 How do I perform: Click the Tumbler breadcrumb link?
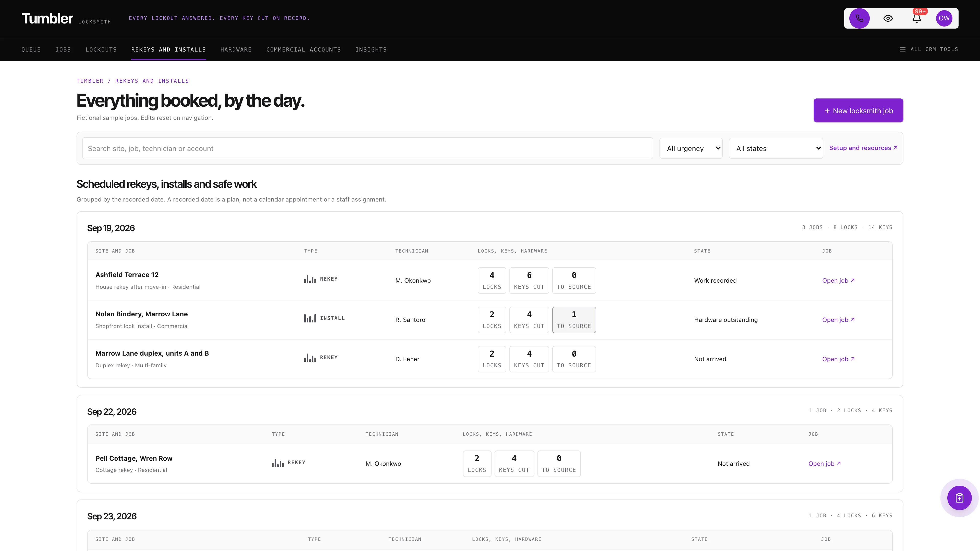click(x=90, y=81)
